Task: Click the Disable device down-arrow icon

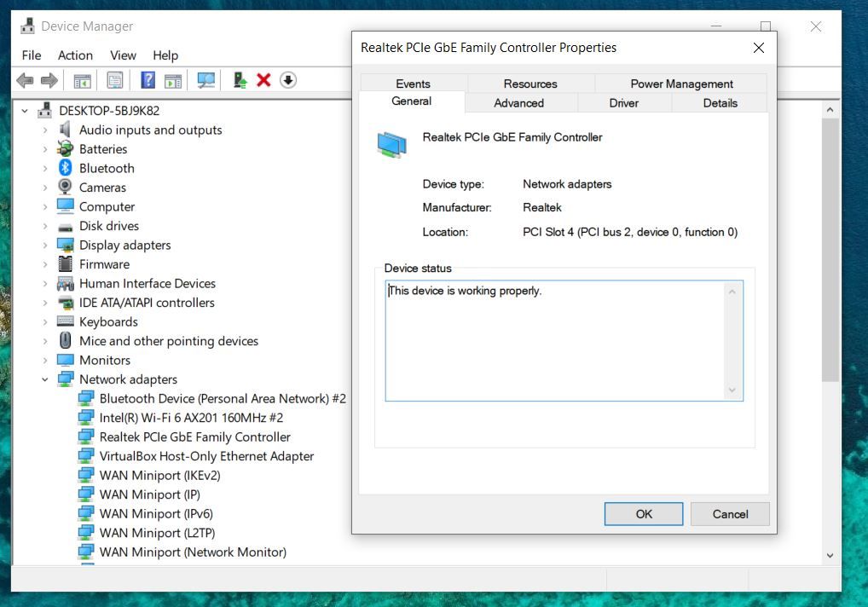Action: point(288,80)
